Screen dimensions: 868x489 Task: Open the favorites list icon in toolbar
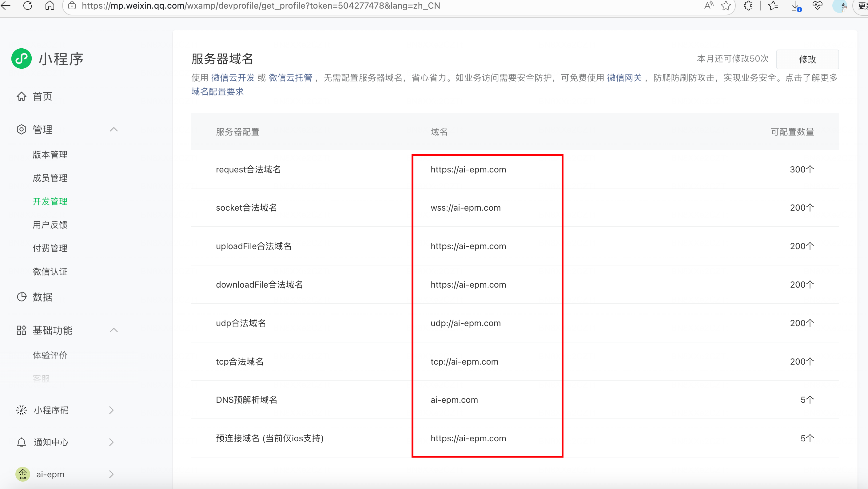click(x=773, y=6)
